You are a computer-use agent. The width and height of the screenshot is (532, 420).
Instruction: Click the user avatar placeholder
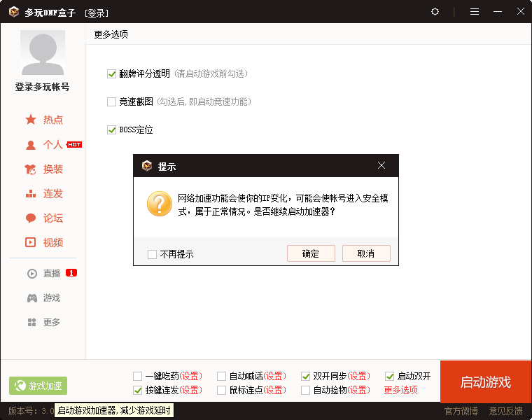coord(43,52)
